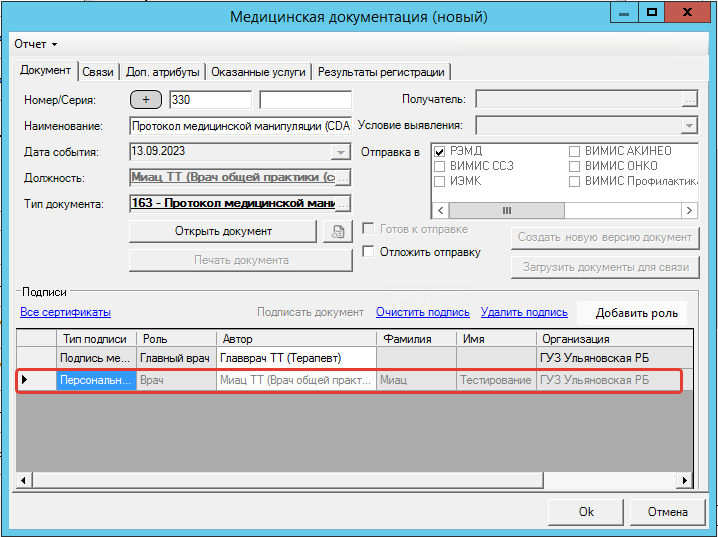
Task: Click the Очистить подпись link
Action: coord(423,312)
